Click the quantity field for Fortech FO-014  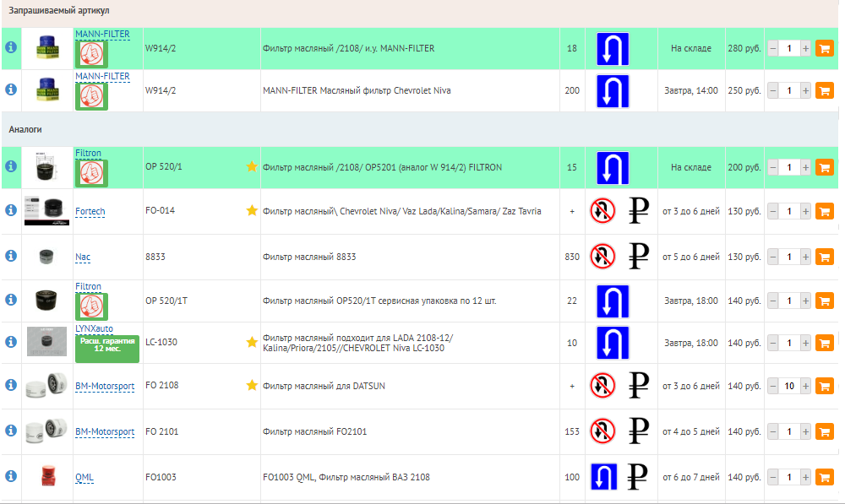pos(789,211)
